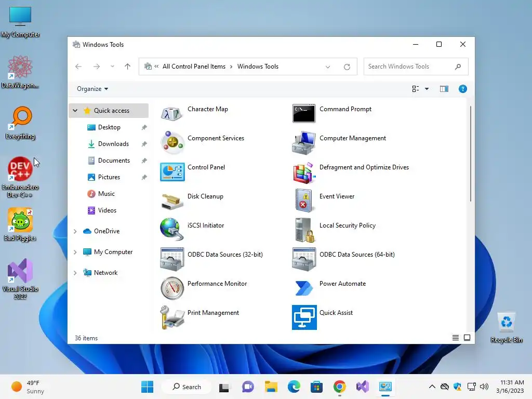
Task: Open Desktop in Quick access
Action: click(x=109, y=127)
